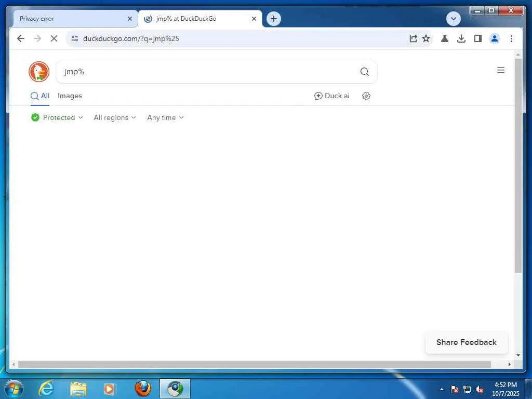
Task: Go back to the previous page
Action: click(21, 38)
